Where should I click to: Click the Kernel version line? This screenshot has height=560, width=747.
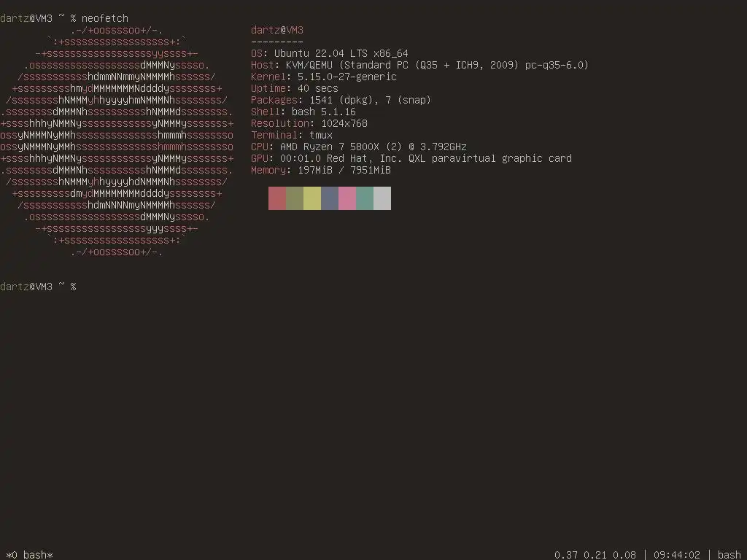pos(324,77)
